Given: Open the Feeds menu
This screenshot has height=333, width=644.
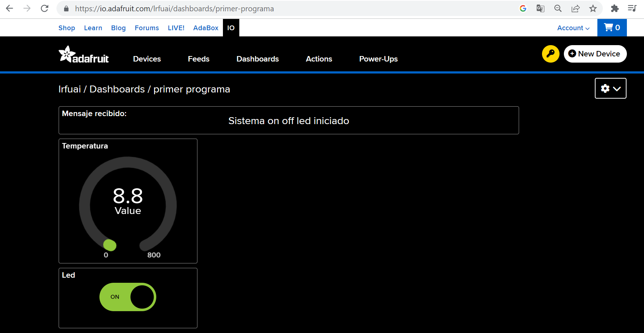Looking at the screenshot, I should pos(199,59).
